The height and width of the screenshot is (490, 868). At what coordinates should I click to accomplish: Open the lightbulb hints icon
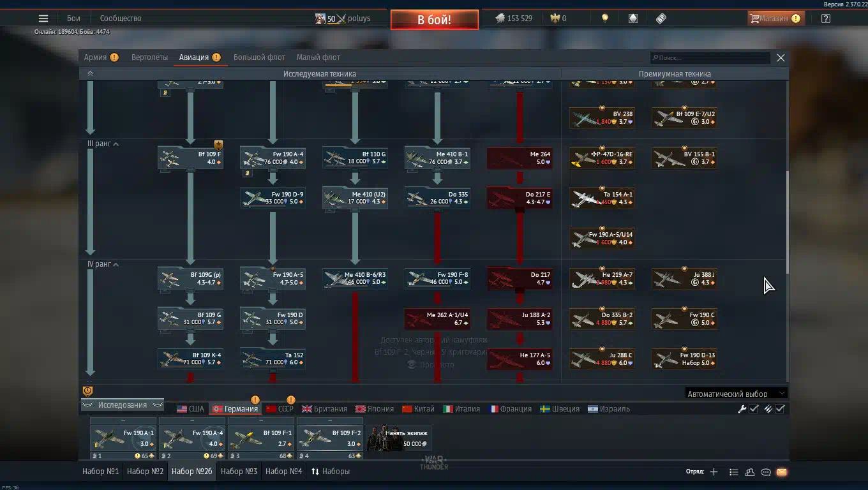pos(605,19)
